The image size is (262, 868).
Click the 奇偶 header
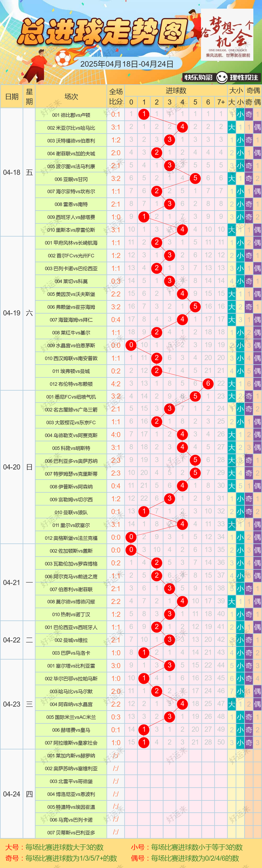[253, 91]
